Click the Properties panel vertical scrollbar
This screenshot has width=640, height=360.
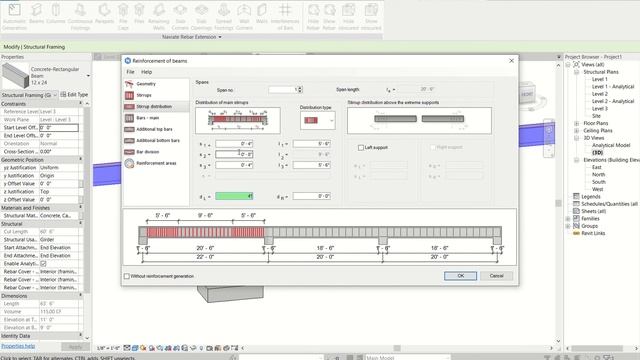pos(87,200)
